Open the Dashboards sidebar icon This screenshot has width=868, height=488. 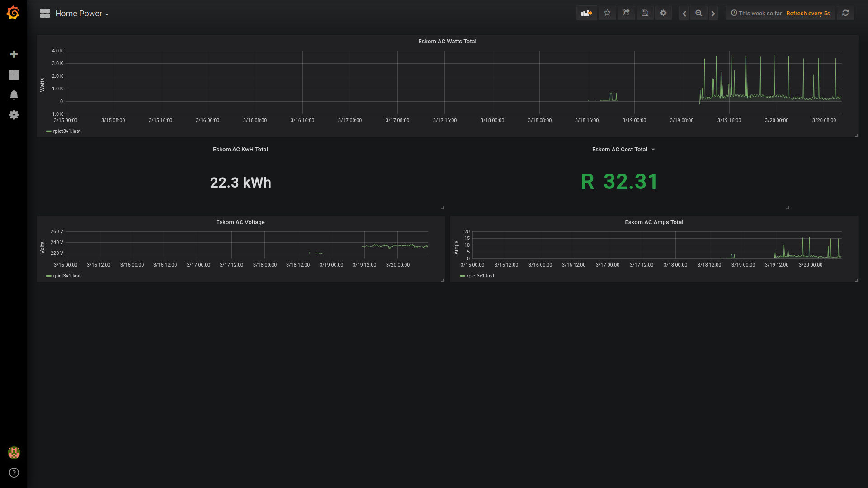click(x=14, y=75)
